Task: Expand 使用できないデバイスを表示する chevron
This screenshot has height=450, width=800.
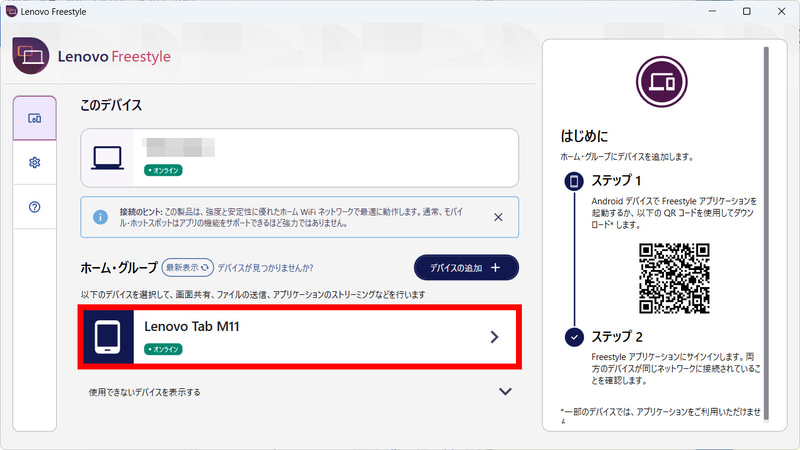Action: coord(505,391)
